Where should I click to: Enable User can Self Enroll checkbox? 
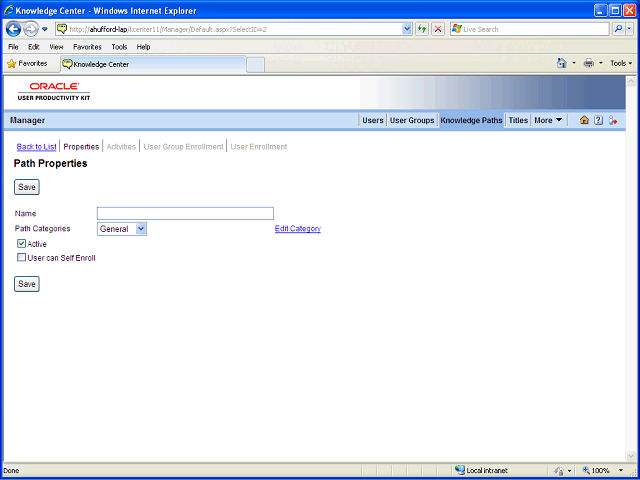pos(21,258)
